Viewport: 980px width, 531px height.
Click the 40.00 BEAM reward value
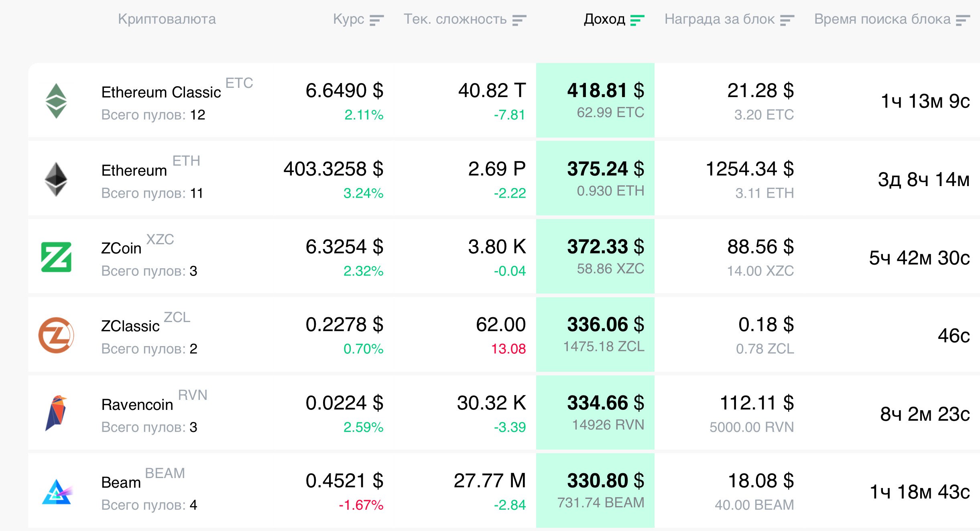pyautogui.click(x=754, y=505)
